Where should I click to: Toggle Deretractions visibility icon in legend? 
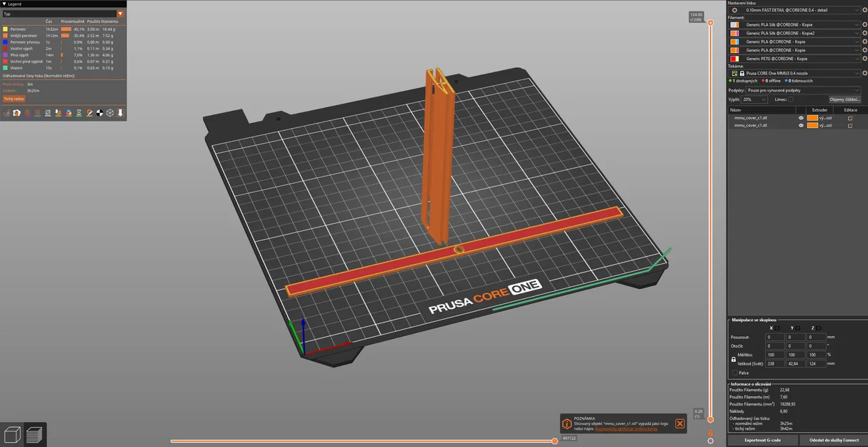pyautogui.click(x=38, y=113)
